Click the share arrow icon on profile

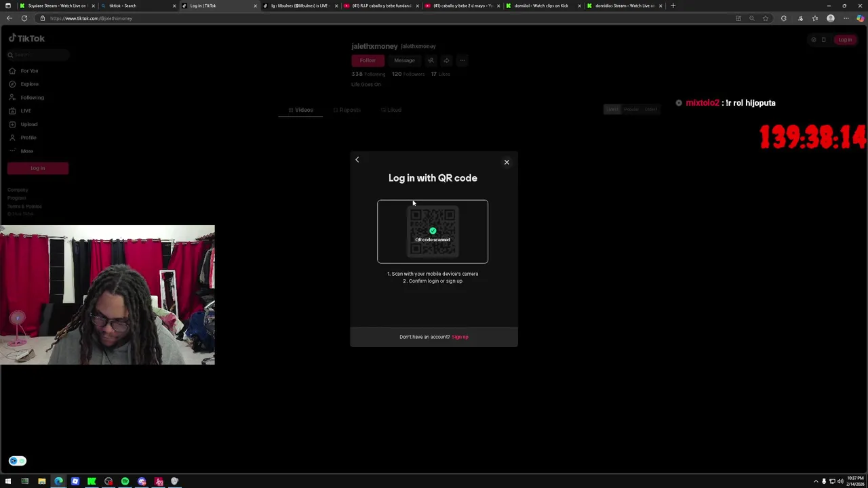point(446,60)
